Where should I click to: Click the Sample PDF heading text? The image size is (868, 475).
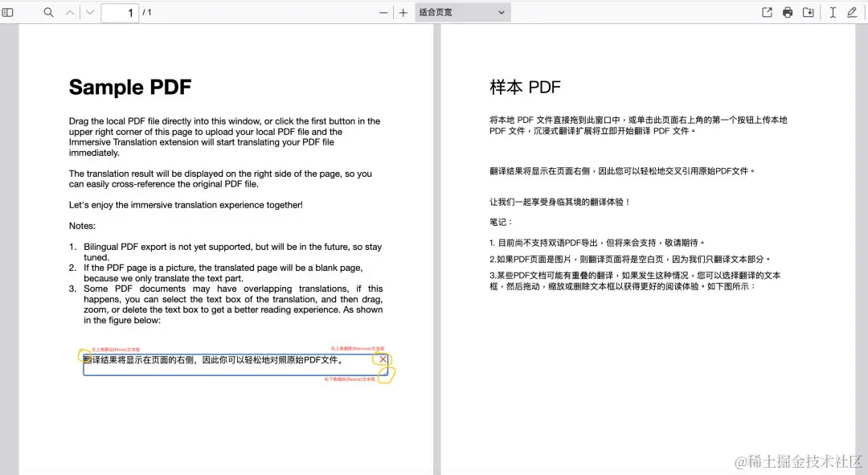(x=130, y=87)
